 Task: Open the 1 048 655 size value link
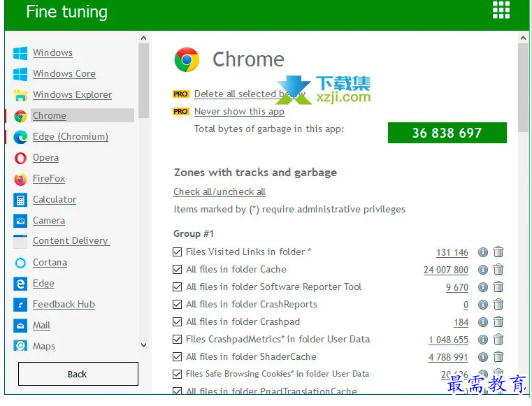(448, 340)
